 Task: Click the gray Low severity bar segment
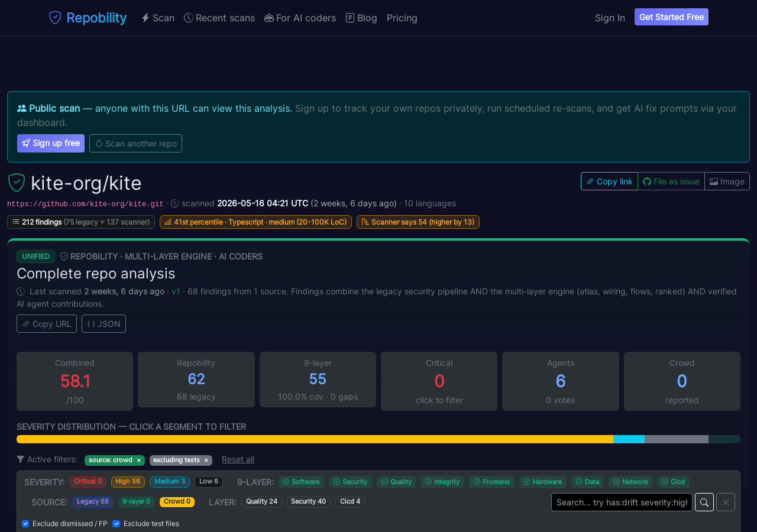pos(677,439)
